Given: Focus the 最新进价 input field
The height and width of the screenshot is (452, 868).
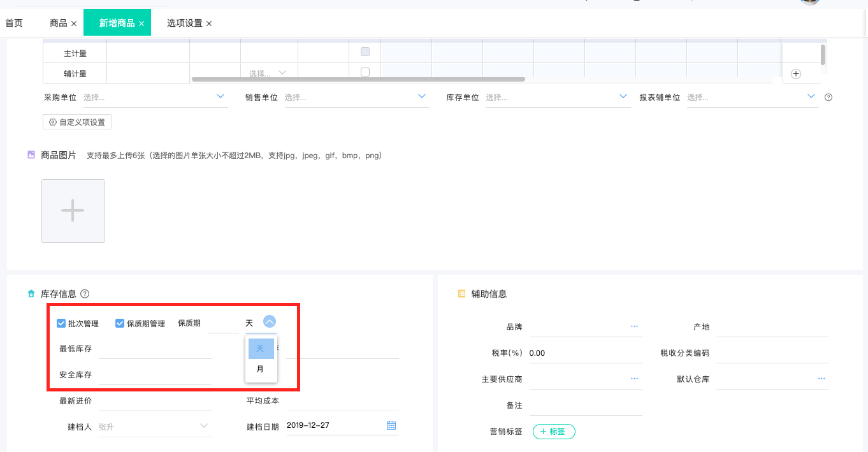Looking at the screenshot, I should pyautogui.click(x=155, y=401).
